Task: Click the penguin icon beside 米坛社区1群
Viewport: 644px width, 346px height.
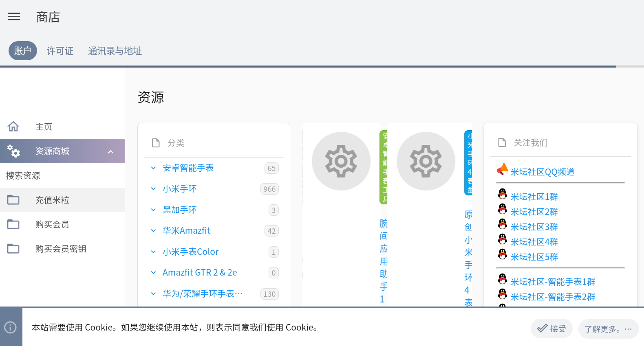Action: pos(503,194)
